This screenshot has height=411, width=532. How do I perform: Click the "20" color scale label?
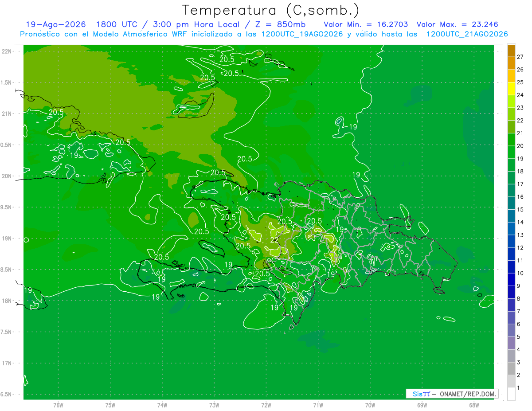pos(520,146)
